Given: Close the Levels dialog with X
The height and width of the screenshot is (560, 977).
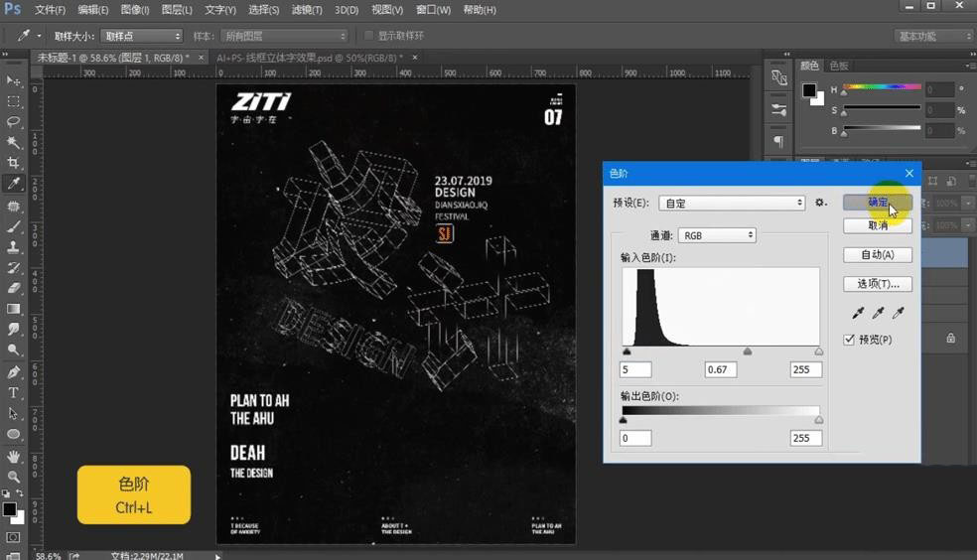Looking at the screenshot, I should click(x=909, y=173).
